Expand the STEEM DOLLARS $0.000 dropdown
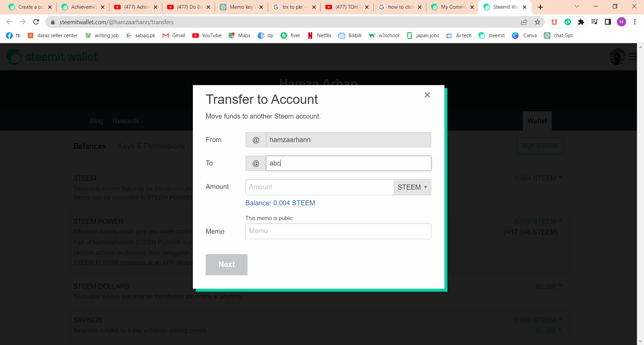The width and height of the screenshot is (644, 345). pos(548,286)
